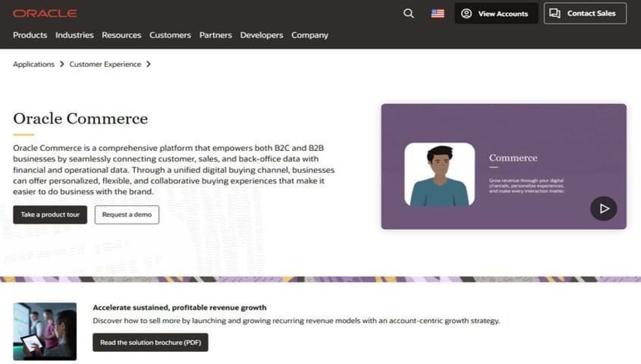Image resolution: width=641 pixels, height=364 pixels.
Task: Go to Customer Experience breadcrumb link
Action: (x=105, y=64)
